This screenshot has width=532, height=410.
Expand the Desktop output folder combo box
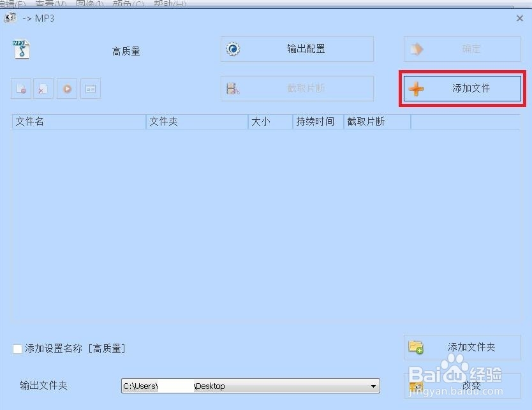coord(373,386)
